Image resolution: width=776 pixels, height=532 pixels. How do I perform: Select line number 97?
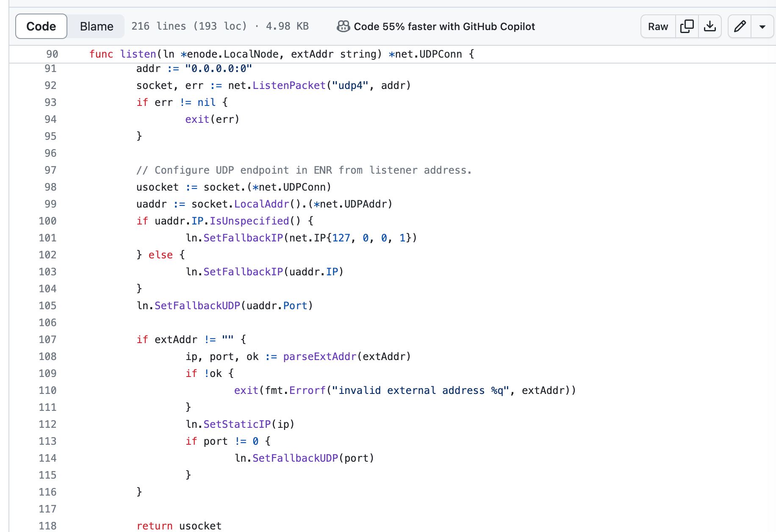50,170
